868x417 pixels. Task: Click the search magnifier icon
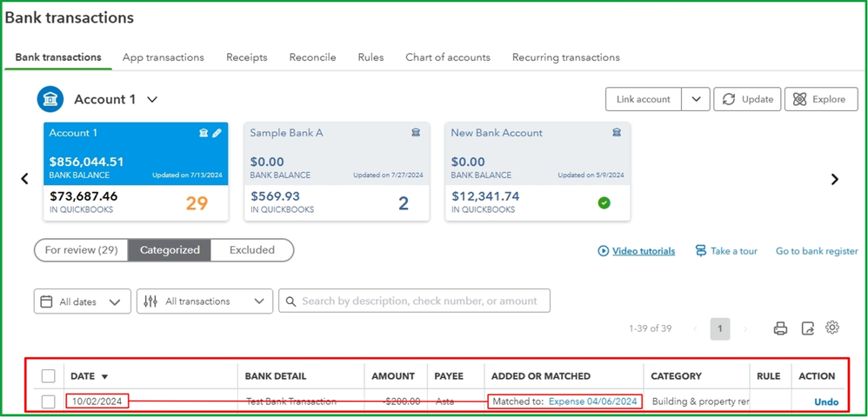(290, 301)
